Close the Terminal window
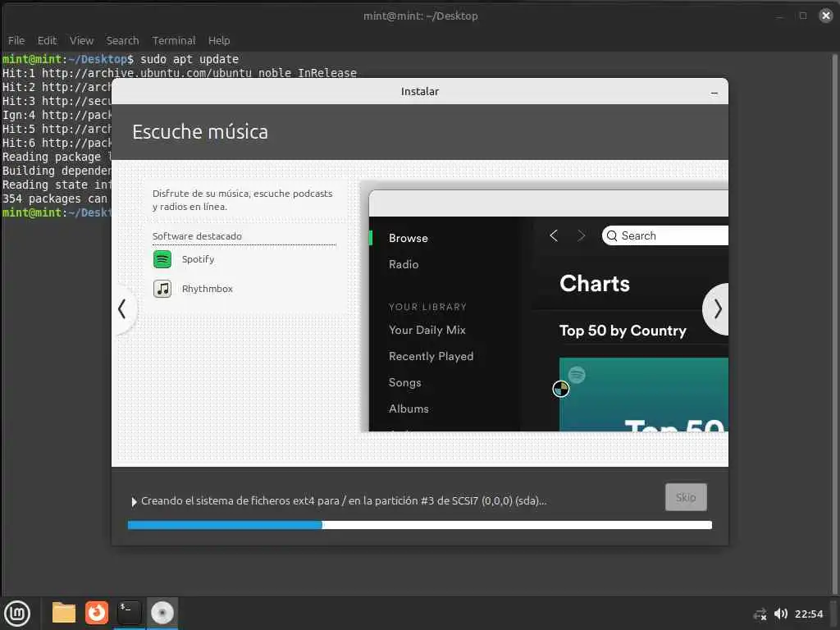This screenshot has height=630, width=840. (825, 16)
